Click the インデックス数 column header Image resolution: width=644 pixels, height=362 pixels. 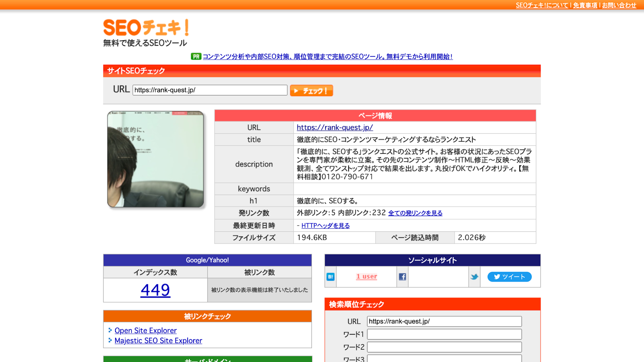click(155, 272)
